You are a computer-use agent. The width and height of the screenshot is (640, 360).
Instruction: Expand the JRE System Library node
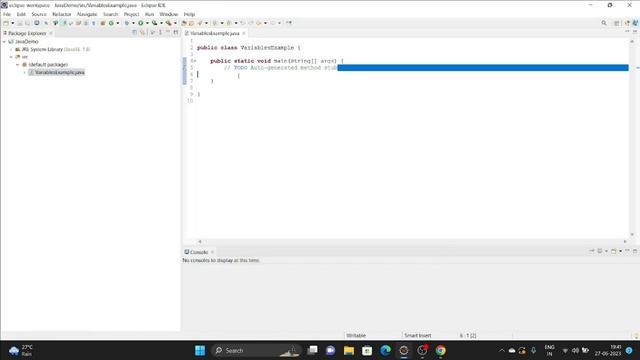coord(11,49)
